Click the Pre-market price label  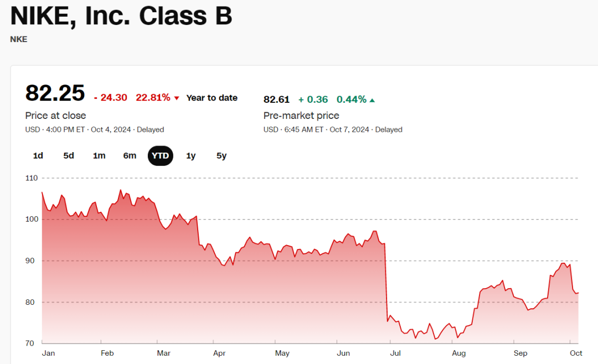[x=301, y=116]
